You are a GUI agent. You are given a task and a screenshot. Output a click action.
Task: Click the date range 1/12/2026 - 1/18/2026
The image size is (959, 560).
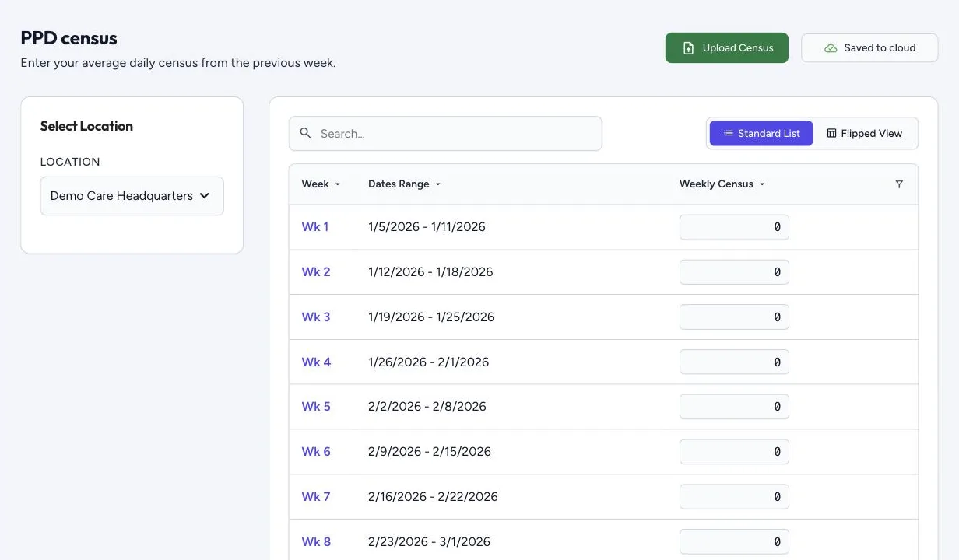[430, 272]
